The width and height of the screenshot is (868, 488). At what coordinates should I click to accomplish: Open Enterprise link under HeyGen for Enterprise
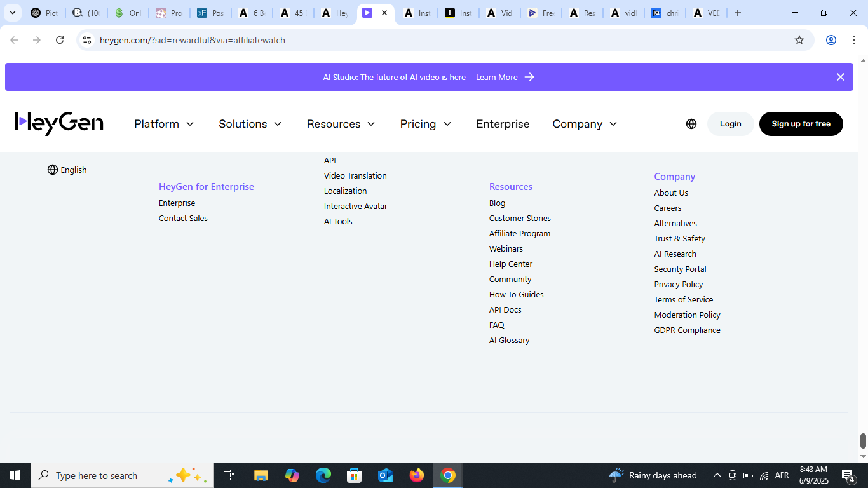pyautogui.click(x=177, y=203)
